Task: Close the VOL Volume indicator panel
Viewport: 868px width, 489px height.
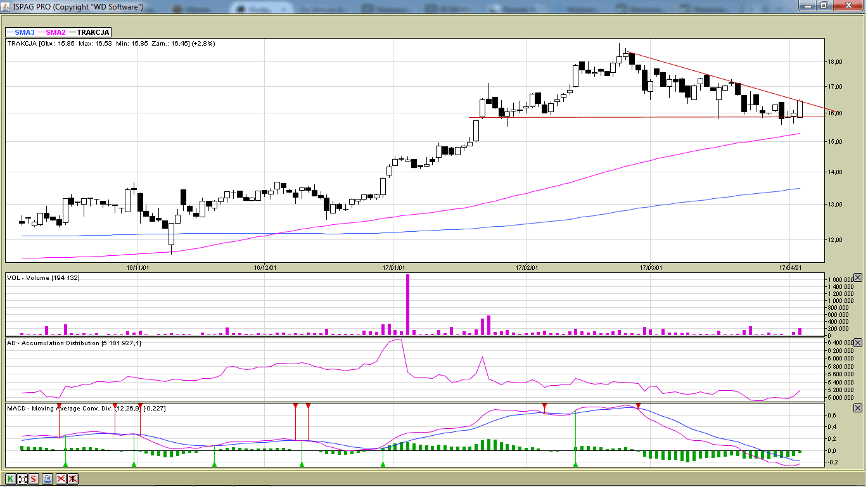Action: [x=858, y=277]
